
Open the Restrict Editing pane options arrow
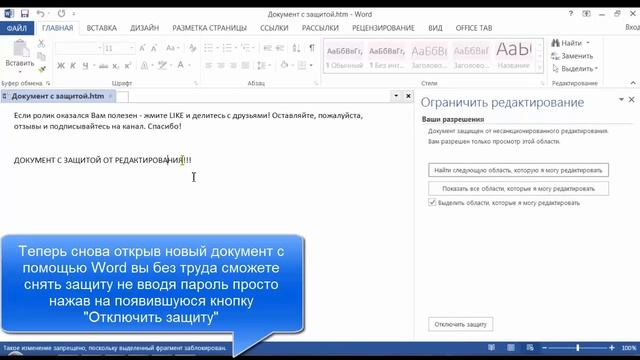621,100
